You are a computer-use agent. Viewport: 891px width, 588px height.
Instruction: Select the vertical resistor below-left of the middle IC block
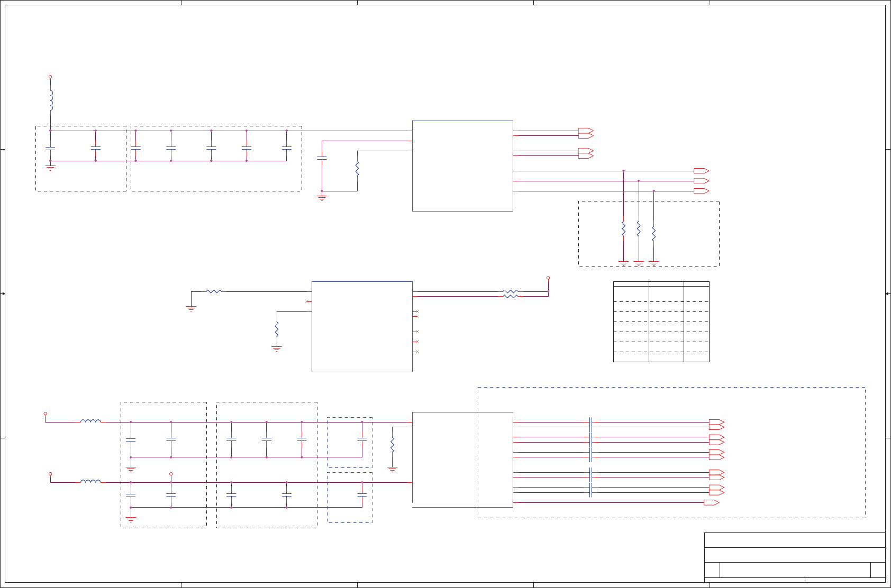[x=277, y=329]
